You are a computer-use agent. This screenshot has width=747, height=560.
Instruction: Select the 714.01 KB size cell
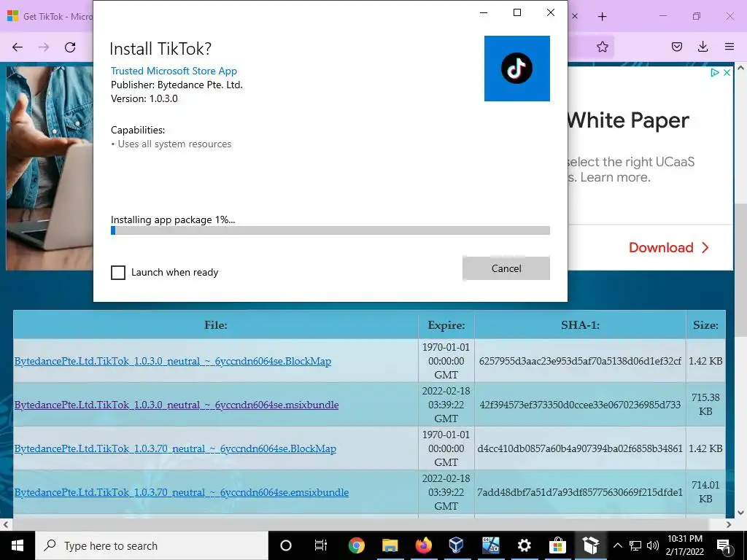tap(705, 492)
